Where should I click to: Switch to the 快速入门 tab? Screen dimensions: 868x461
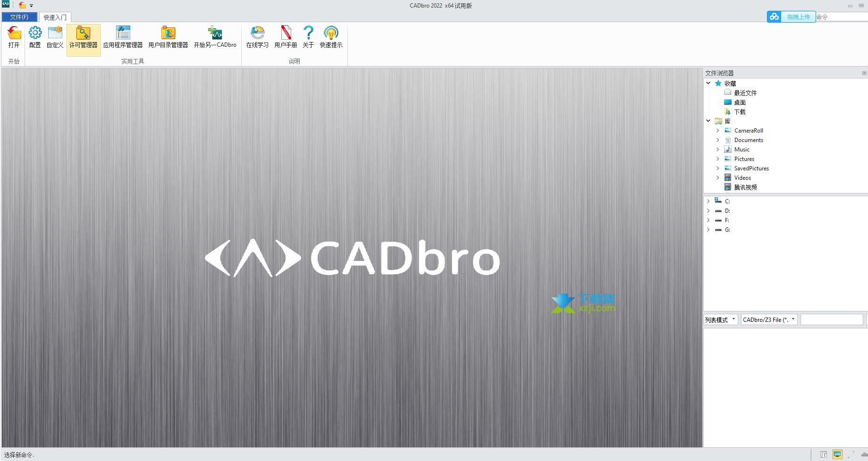pos(55,17)
